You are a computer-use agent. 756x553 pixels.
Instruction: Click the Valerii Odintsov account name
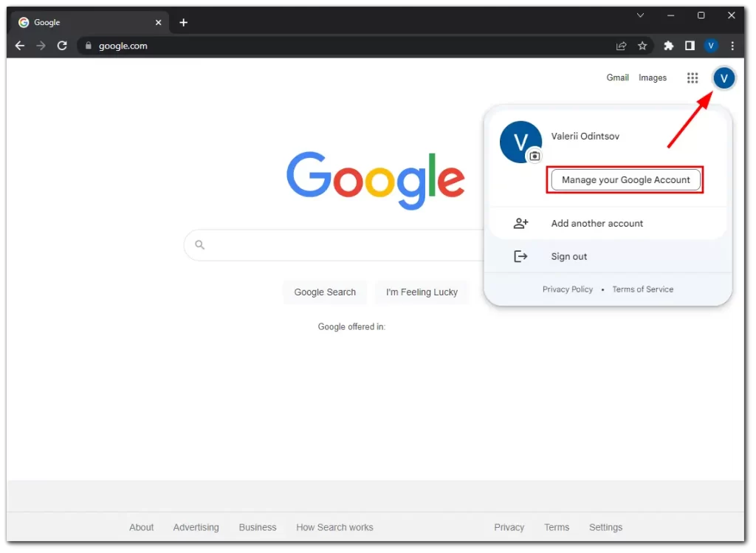pos(585,137)
